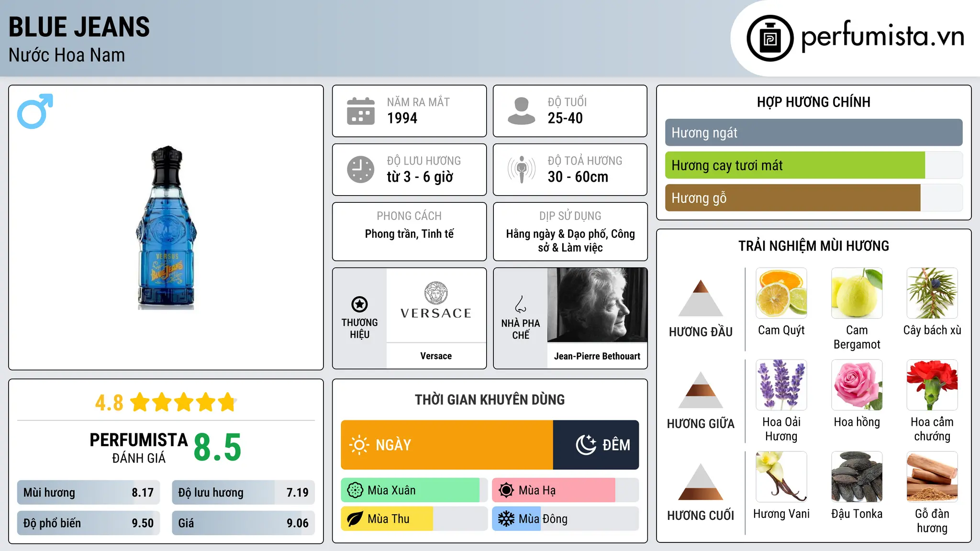Image resolution: width=980 pixels, height=551 pixels.
Task: Select the Hoa Oải Hương lavender image
Action: click(x=781, y=385)
